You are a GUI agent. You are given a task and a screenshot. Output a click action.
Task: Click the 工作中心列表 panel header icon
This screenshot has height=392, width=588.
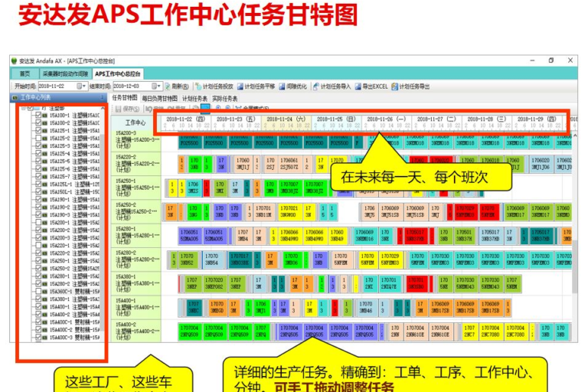coord(15,97)
